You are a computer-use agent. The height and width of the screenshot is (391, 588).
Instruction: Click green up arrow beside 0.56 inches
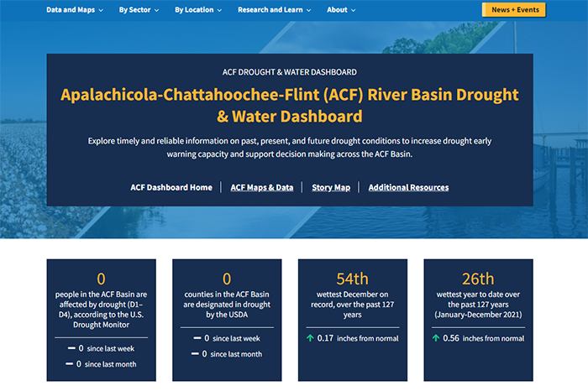436,338
